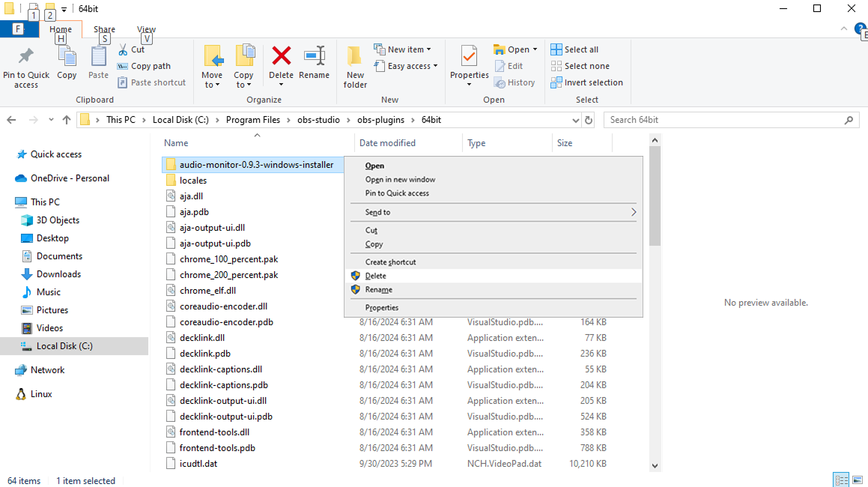Select the locales folder
868x487 pixels.
193,180
